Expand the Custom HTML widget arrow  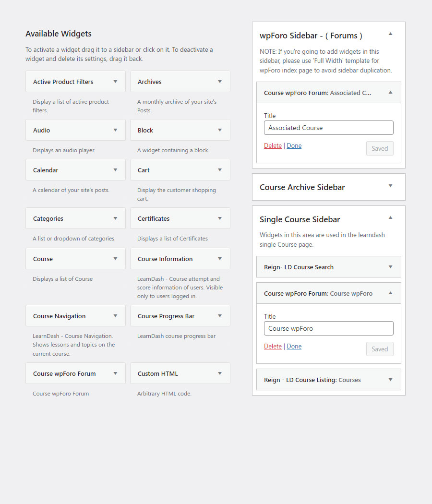(220, 373)
